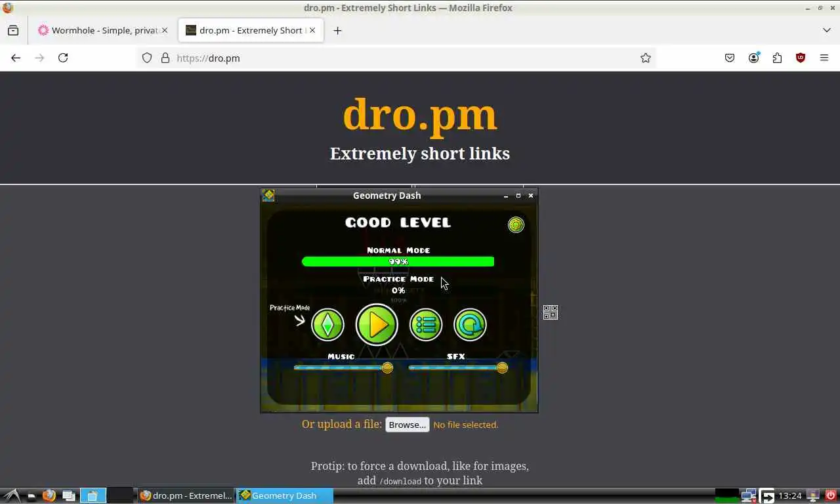Open the Firefox account menu
The height and width of the screenshot is (504, 840).
[x=753, y=58]
